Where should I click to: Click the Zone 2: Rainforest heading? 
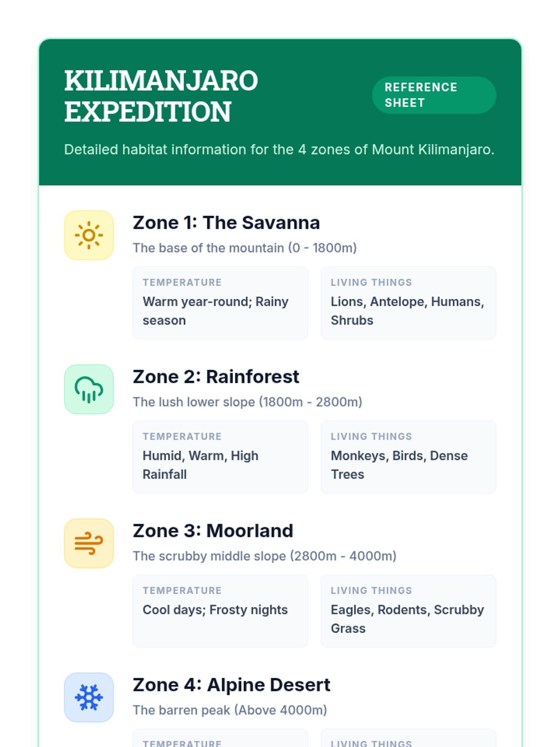click(216, 377)
